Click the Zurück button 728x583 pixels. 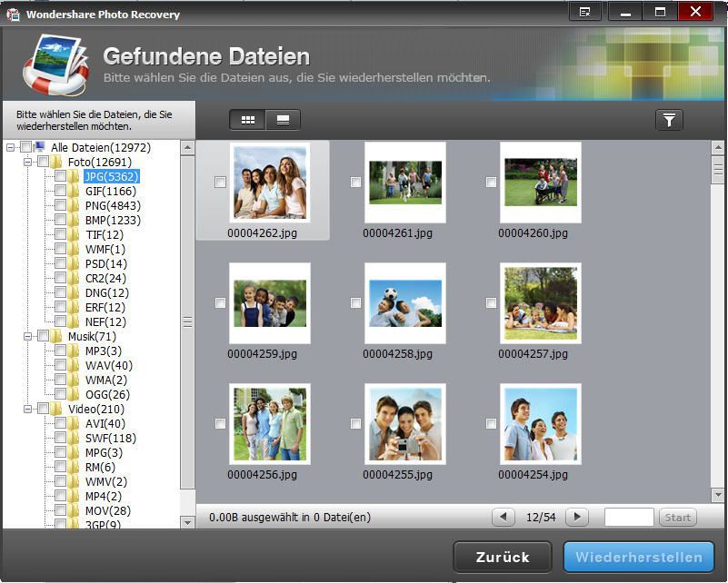click(501, 557)
